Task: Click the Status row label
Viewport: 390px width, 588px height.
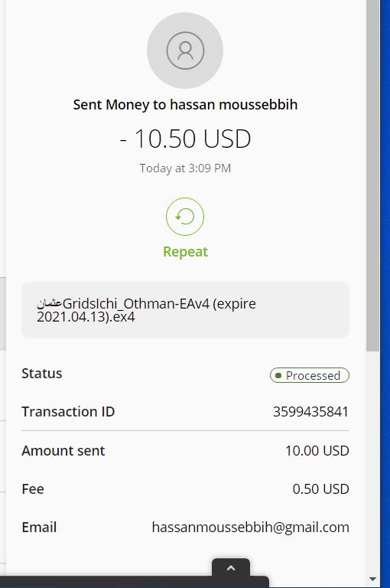Action: coord(42,374)
